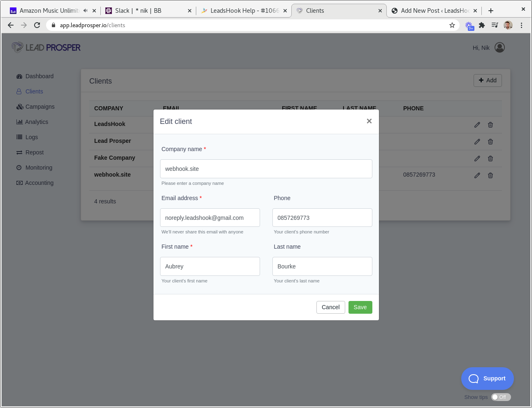Click the Lead Prosper logo
The image size is (532, 408).
[x=46, y=47]
